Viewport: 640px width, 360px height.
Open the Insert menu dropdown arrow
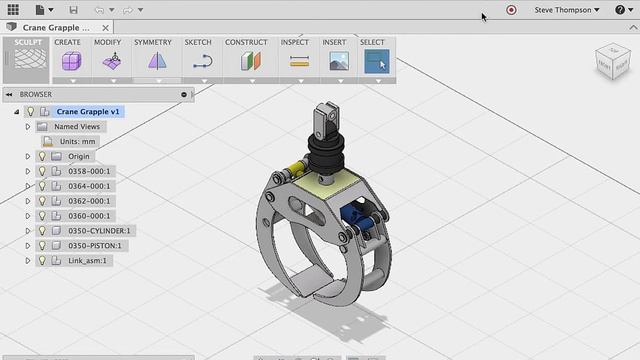340,81
